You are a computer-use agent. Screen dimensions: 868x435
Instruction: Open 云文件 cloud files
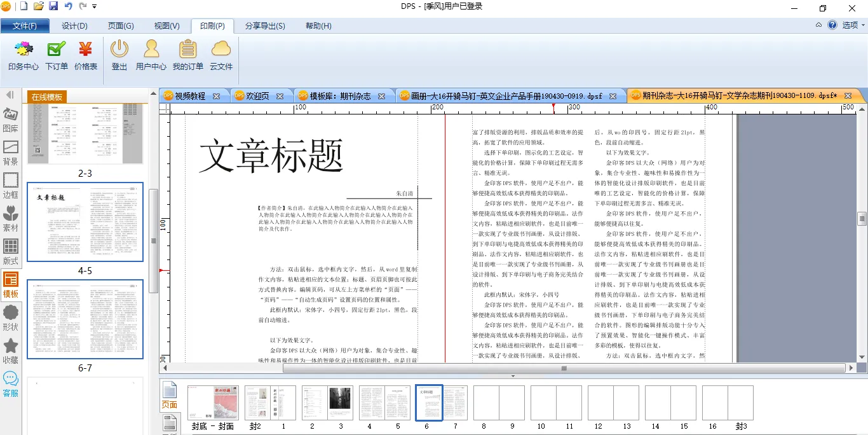221,55
